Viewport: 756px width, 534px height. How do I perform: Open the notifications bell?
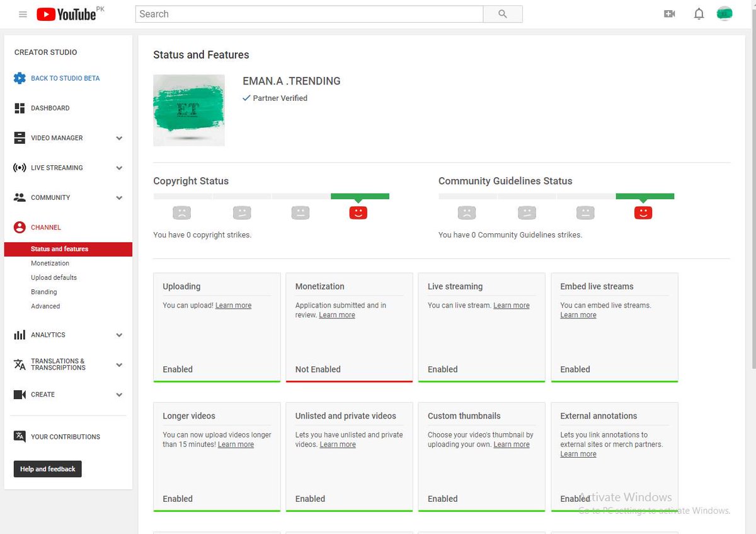pyautogui.click(x=699, y=14)
